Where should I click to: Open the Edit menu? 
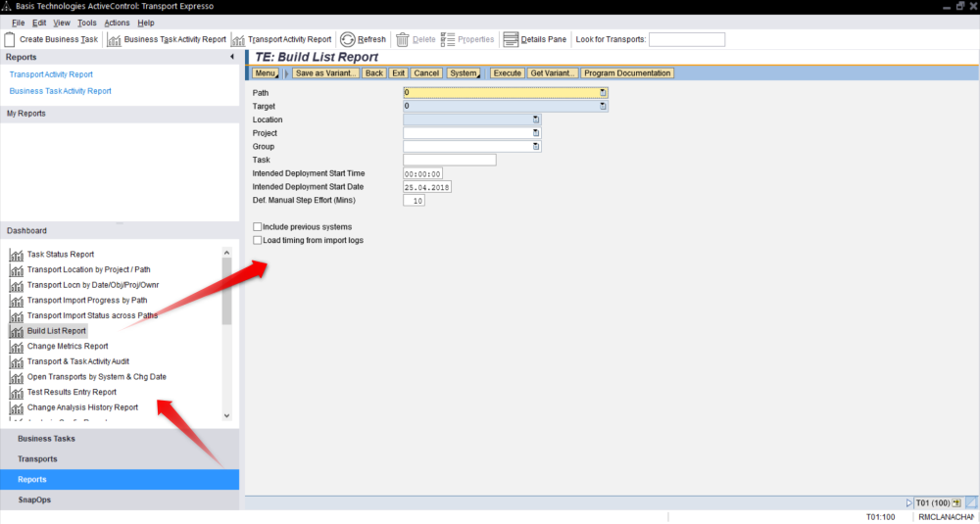(x=39, y=23)
